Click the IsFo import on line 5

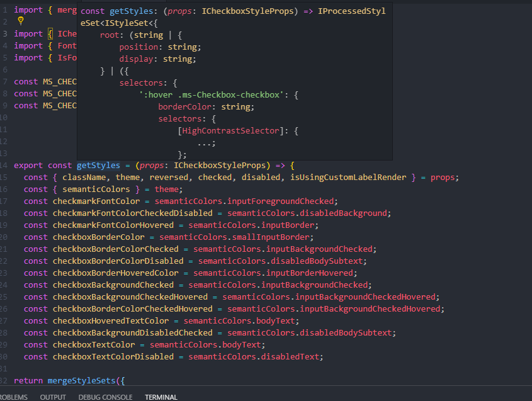(67, 58)
